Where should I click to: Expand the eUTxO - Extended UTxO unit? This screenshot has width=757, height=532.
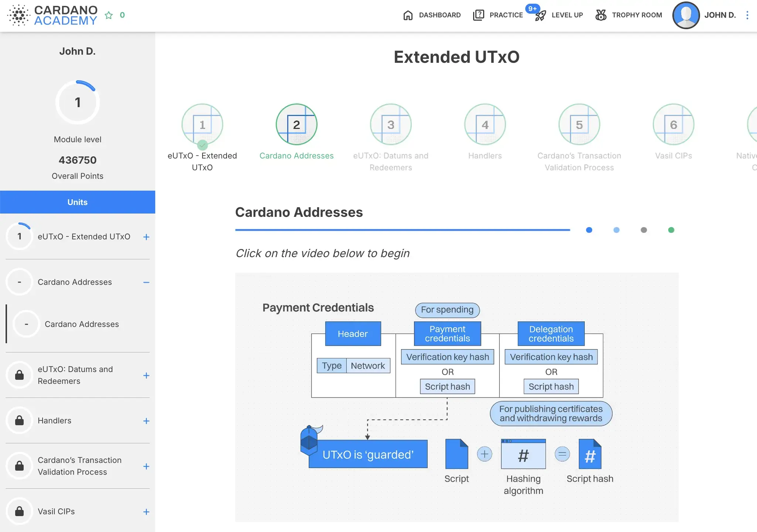[x=146, y=237]
